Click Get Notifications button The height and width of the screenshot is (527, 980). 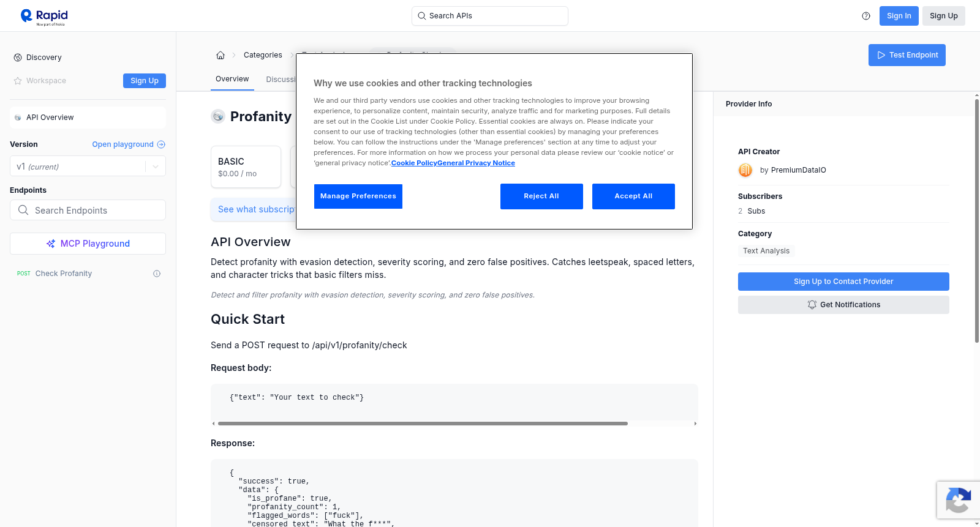point(843,305)
